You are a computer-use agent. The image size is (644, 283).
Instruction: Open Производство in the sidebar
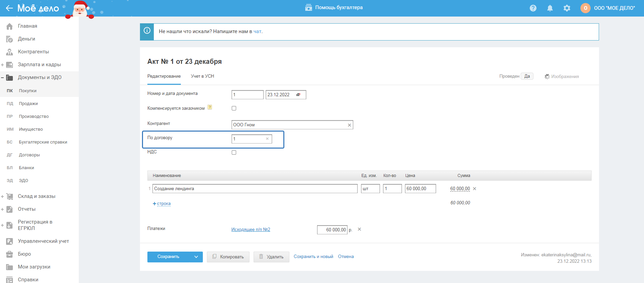34,117
